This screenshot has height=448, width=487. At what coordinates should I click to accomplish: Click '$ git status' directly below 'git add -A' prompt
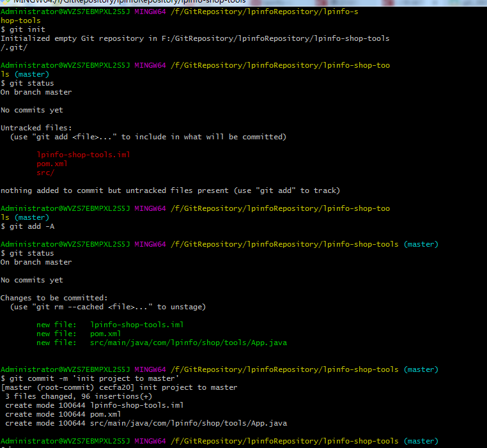(27, 253)
